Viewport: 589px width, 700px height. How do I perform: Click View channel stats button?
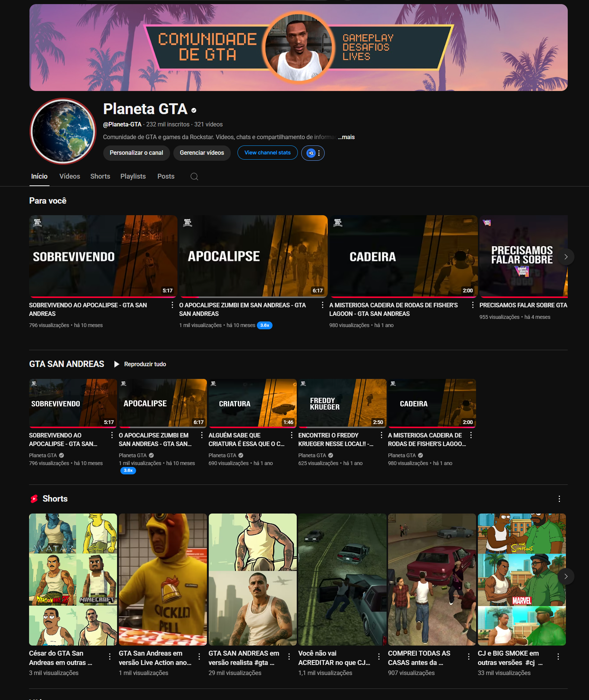tap(268, 153)
